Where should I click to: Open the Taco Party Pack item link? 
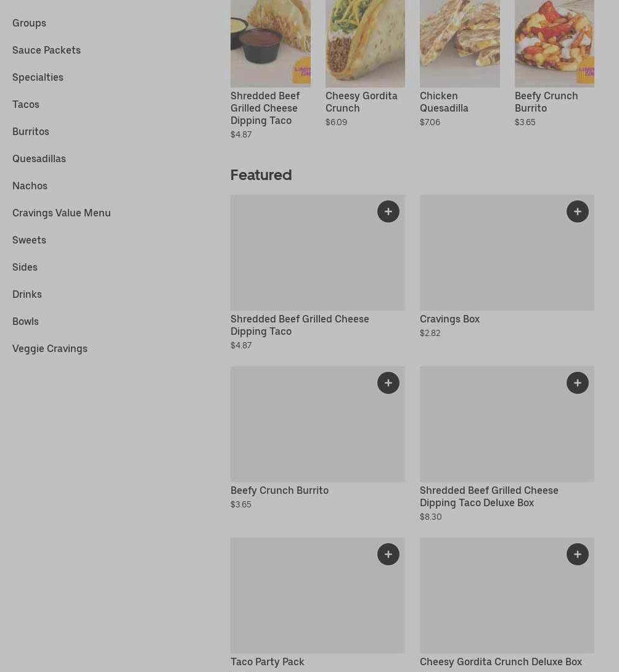[x=268, y=662]
